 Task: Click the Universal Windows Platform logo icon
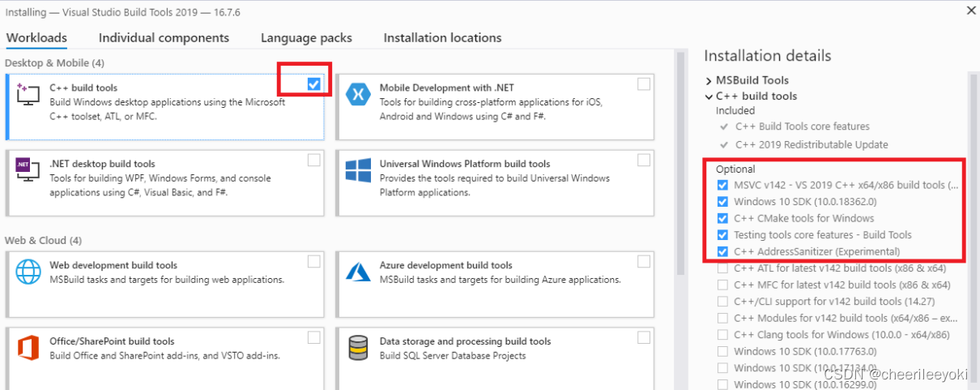[x=358, y=170]
